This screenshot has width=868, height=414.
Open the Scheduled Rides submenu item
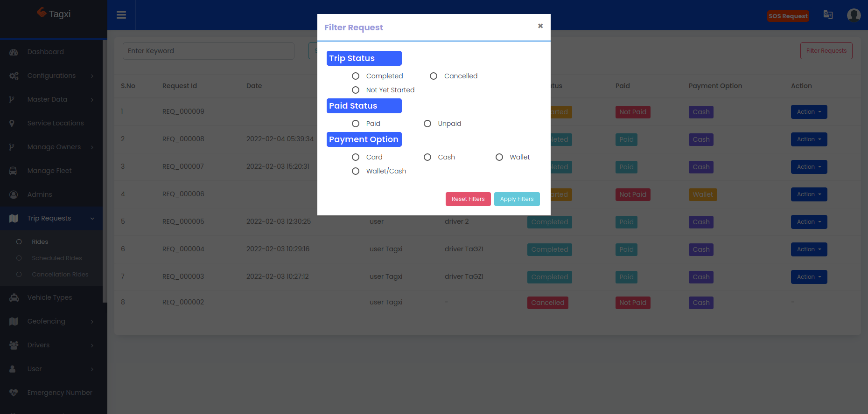[x=56, y=258]
